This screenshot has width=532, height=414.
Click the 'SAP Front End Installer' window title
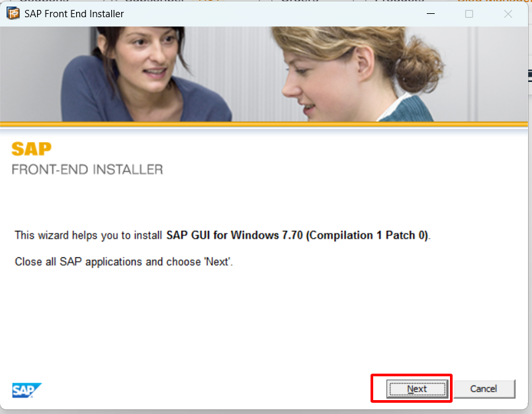tap(74, 13)
